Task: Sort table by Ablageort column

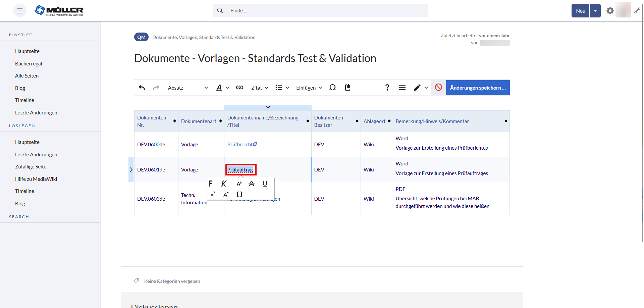Action: pyautogui.click(x=389, y=121)
